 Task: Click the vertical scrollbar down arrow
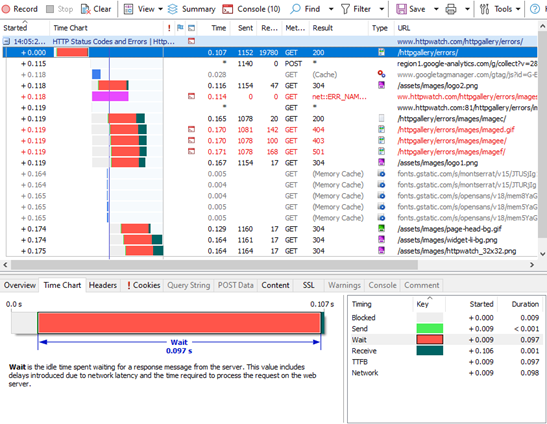542,254
